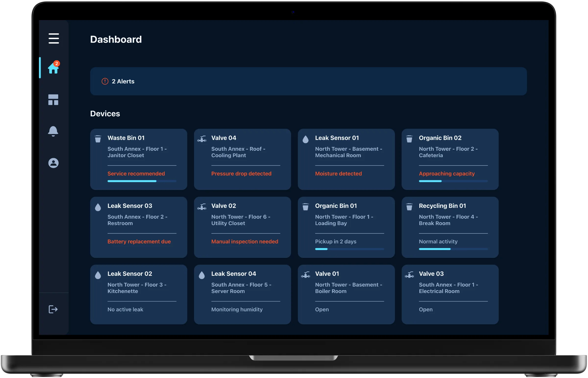588x378 pixels.
Task: Click the Leak Sensor 04 droplet icon
Action: tap(202, 275)
